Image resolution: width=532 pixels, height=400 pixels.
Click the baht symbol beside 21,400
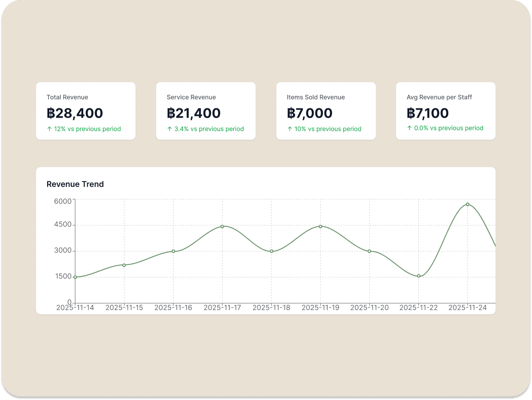coord(171,113)
